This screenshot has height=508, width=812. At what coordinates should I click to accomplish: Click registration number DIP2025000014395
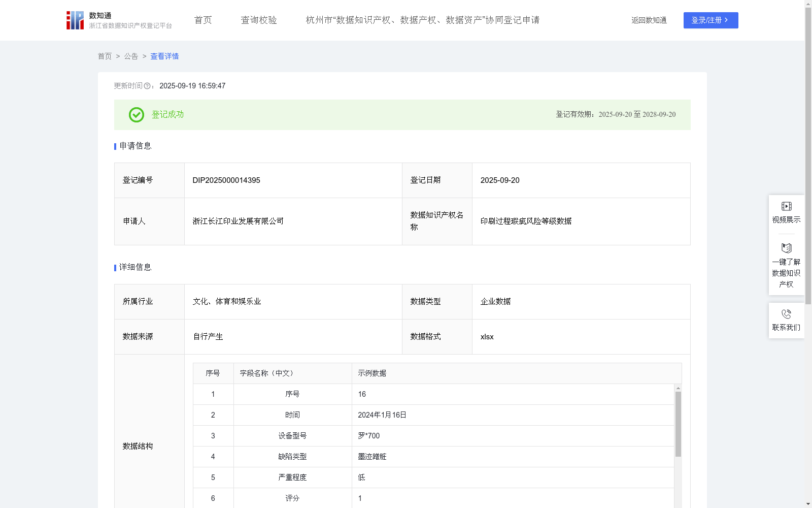tap(226, 180)
